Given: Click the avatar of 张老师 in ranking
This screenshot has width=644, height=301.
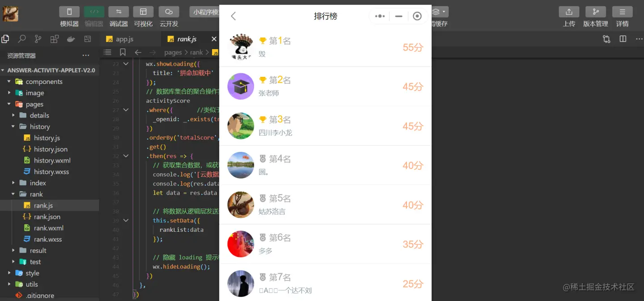Looking at the screenshot, I should click(x=241, y=86).
